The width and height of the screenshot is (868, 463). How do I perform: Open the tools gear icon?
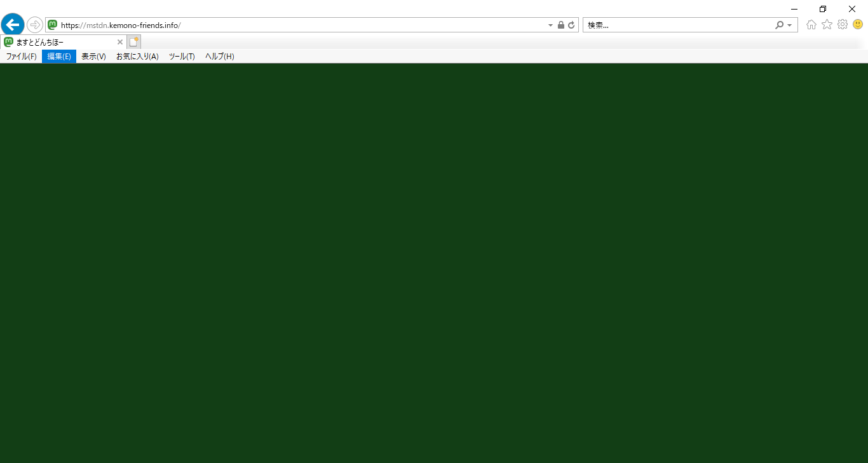843,24
